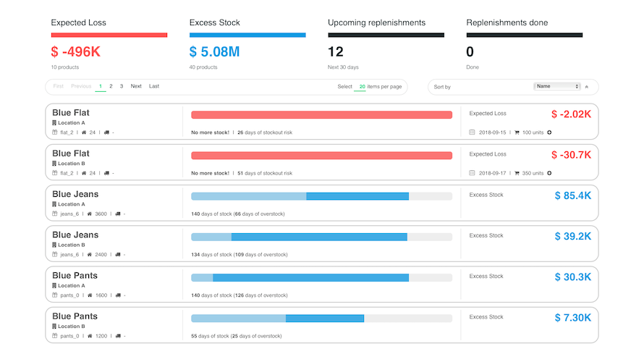Click the truck icon in the Blue Flat Location A row
This screenshot has height=362, width=644.
coord(107,132)
